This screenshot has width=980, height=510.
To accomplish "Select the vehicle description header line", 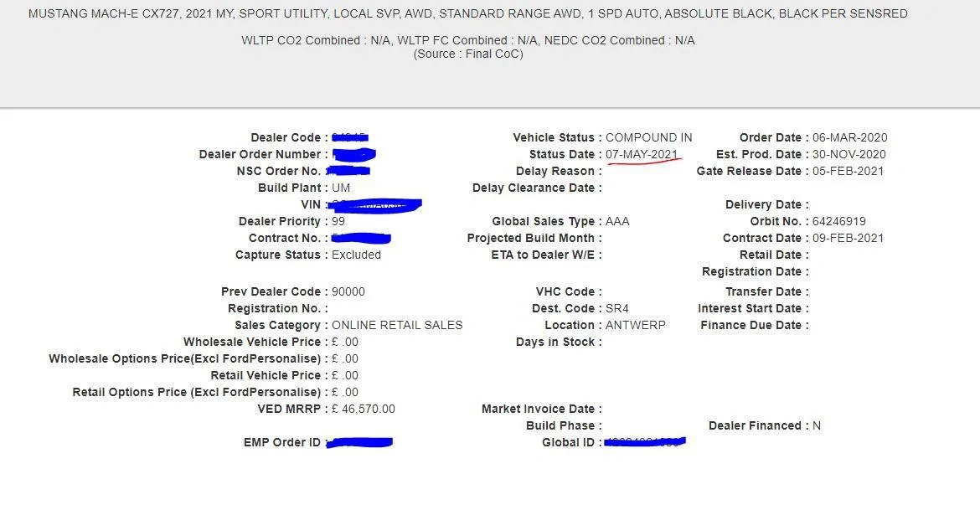I will [468, 13].
